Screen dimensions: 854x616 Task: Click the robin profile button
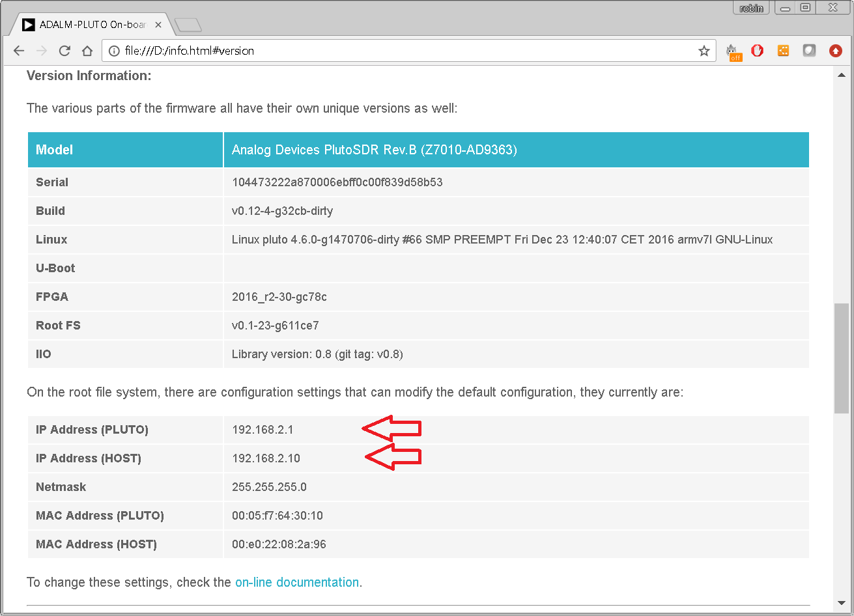(751, 8)
